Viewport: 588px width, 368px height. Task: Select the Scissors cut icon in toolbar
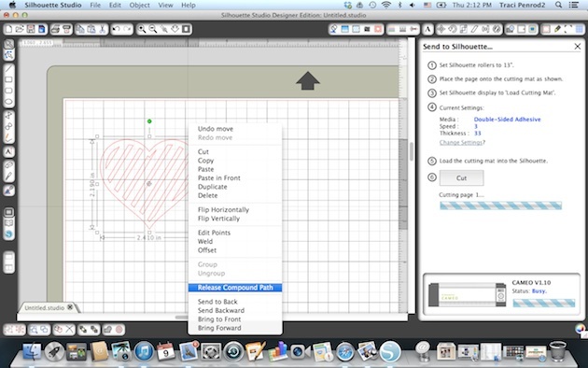[103, 29]
